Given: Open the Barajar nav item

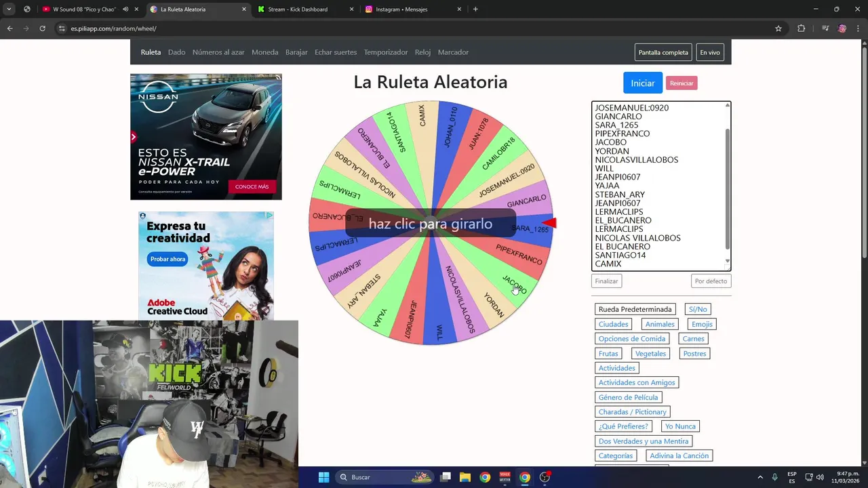Looking at the screenshot, I should (296, 52).
